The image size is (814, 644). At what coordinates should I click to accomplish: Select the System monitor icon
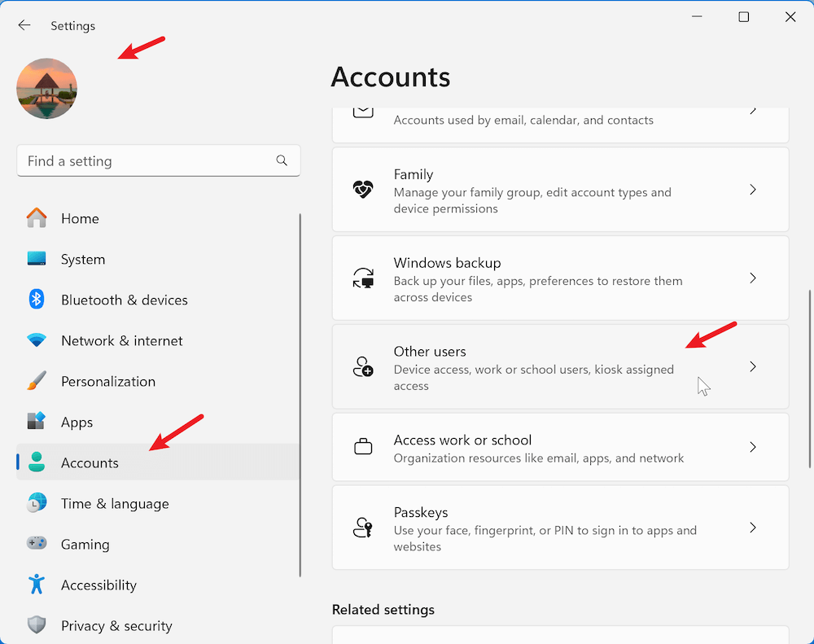coord(37,259)
